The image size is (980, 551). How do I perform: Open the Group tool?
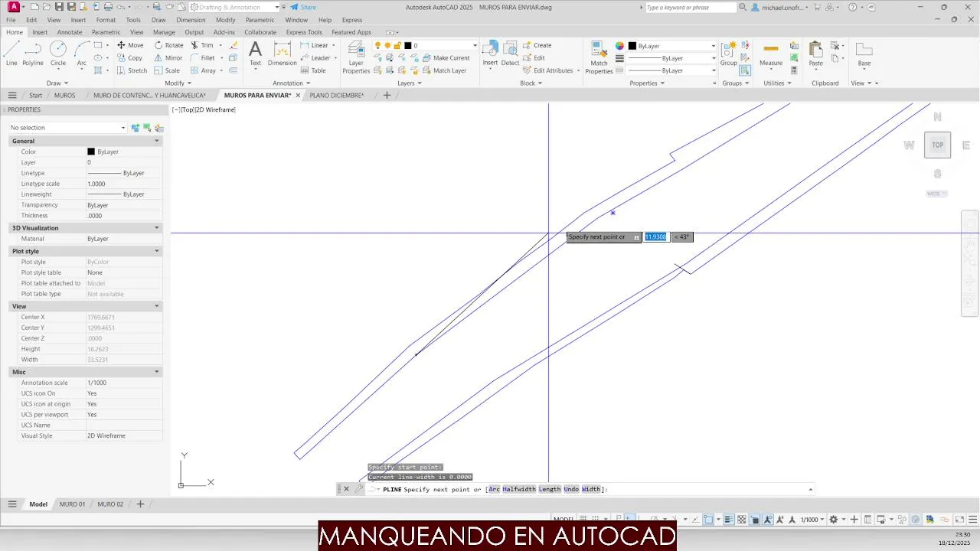coord(729,54)
